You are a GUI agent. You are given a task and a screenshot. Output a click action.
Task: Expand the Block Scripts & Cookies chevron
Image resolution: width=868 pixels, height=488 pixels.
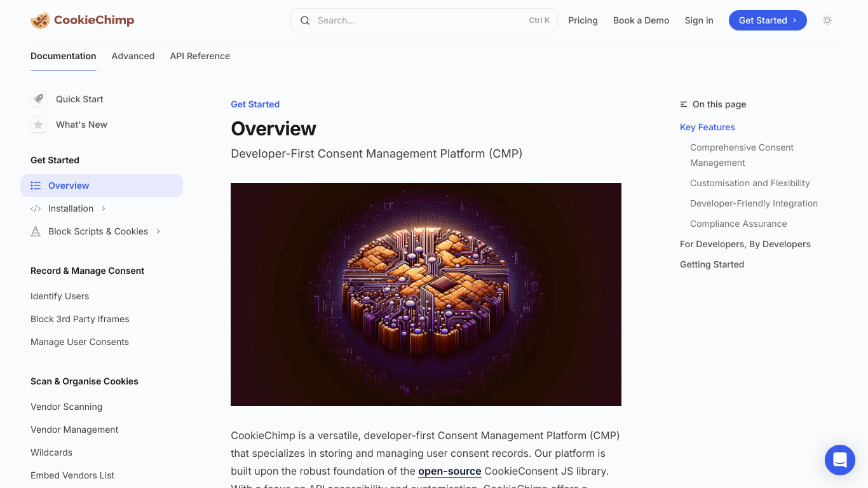click(x=158, y=231)
